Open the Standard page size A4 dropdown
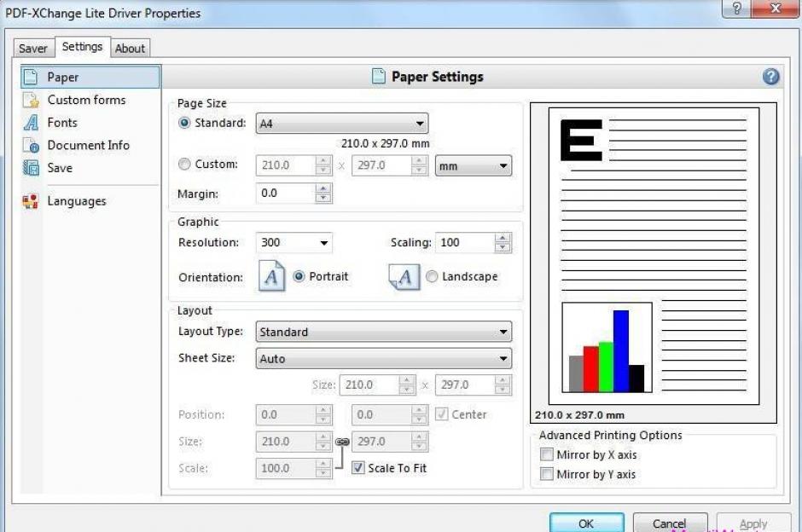Image resolution: width=802 pixels, height=532 pixels. [342, 124]
